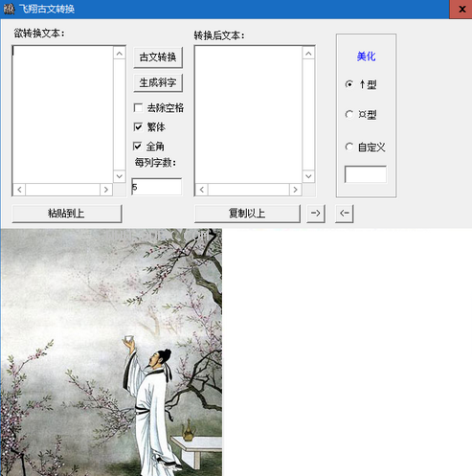Click output text box scroll-left arrow

coord(202,190)
